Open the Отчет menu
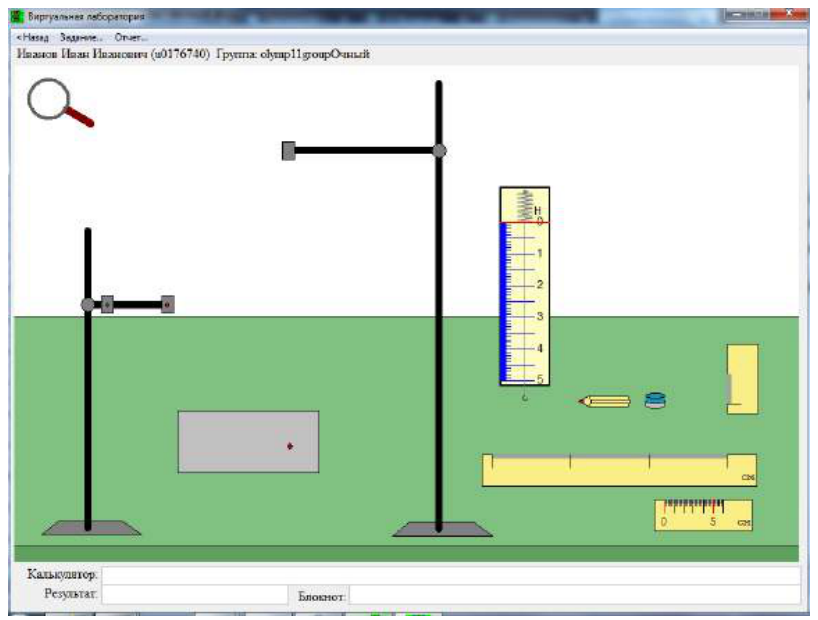This screenshot has height=620, width=818. [x=131, y=38]
